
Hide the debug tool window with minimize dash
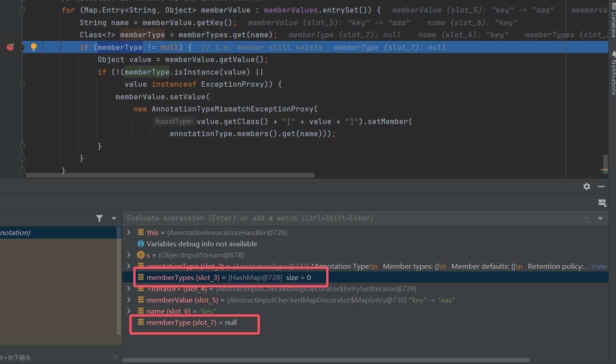(x=601, y=186)
